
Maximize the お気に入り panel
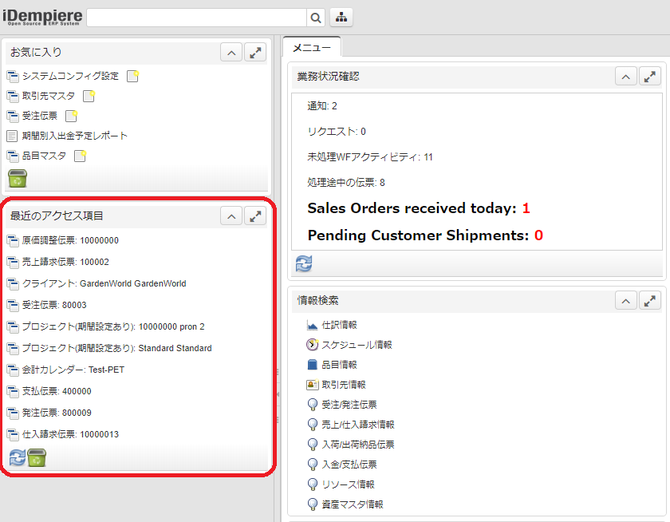[x=256, y=53]
